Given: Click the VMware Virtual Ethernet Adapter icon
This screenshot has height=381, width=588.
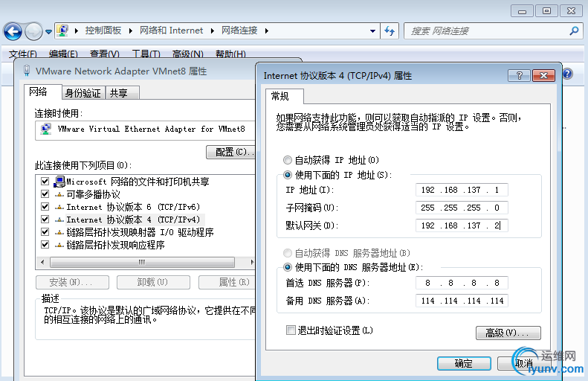Looking at the screenshot, I should tap(46, 129).
